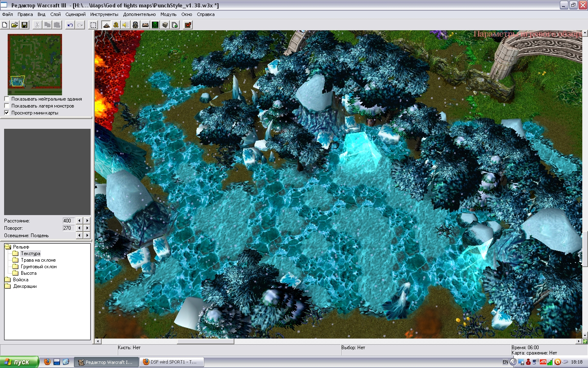Open the Import manager icon
Image resolution: width=588 pixels, height=368 pixels.
(x=175, y=25)
